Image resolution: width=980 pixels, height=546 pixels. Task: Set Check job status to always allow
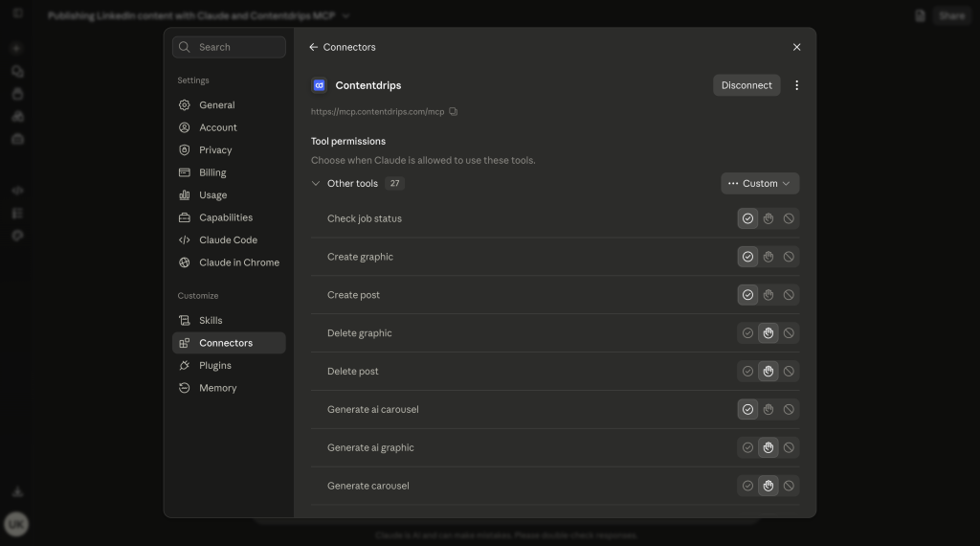click(x=747, y=218)
